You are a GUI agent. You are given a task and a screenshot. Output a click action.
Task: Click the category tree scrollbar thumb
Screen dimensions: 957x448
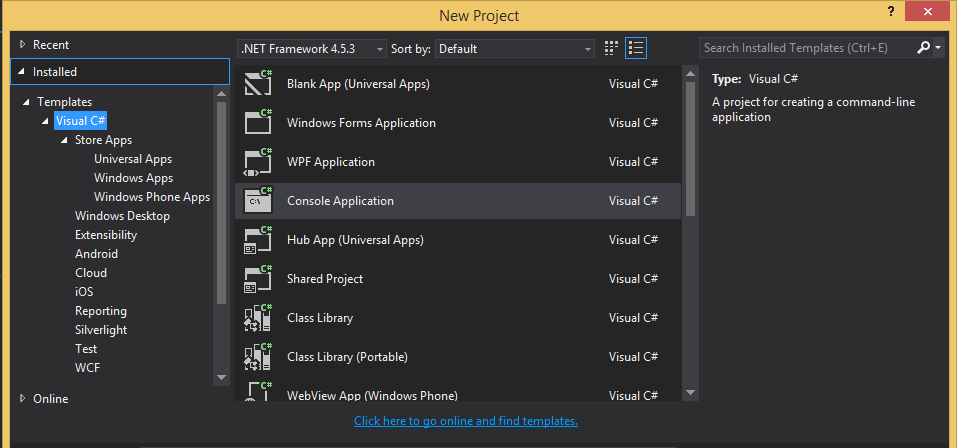[x=221, y=203]
